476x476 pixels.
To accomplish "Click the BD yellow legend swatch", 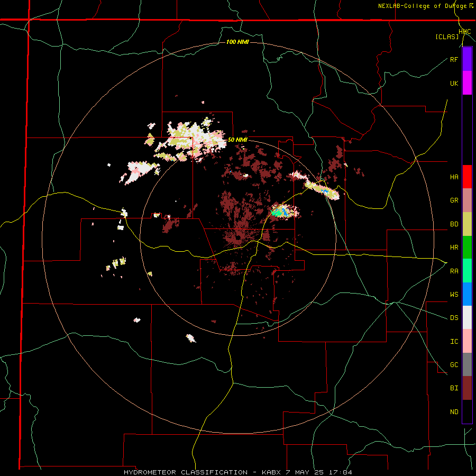I will coord(467,224).
